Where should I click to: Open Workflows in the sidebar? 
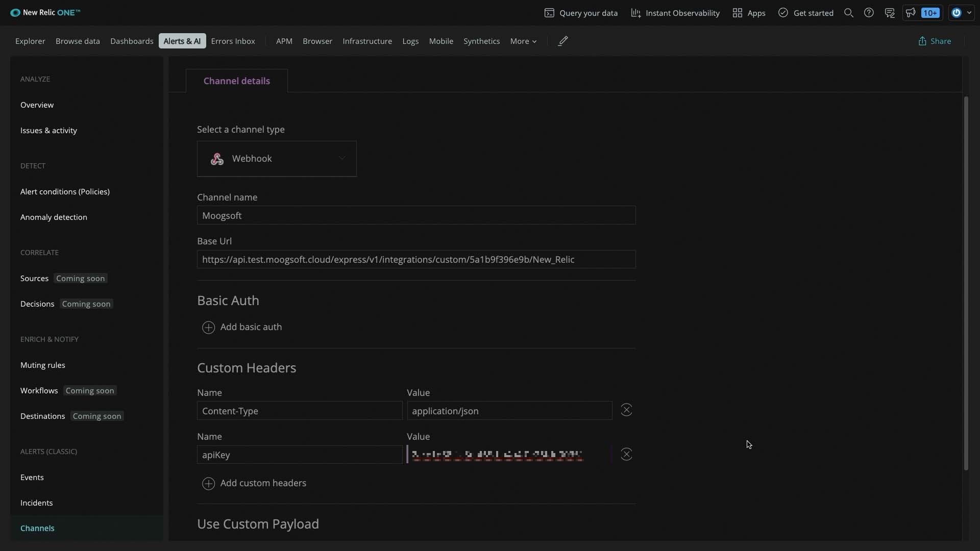[x=39, y=391]
